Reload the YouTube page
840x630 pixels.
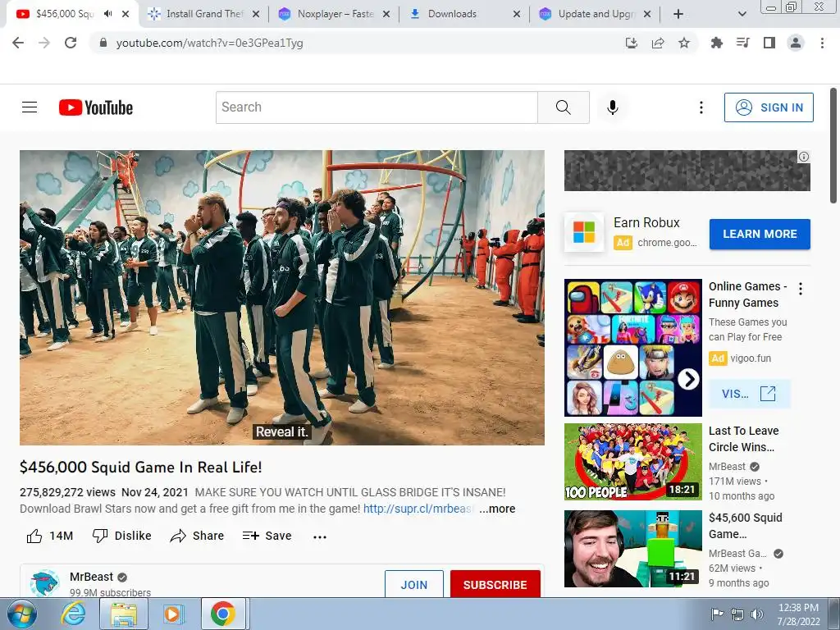coord(71,43)
